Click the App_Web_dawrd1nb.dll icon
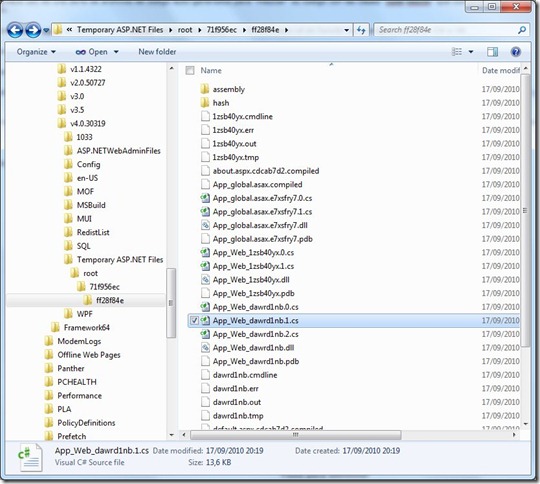Viewport: 540px width, 484px height. (205, 348)
